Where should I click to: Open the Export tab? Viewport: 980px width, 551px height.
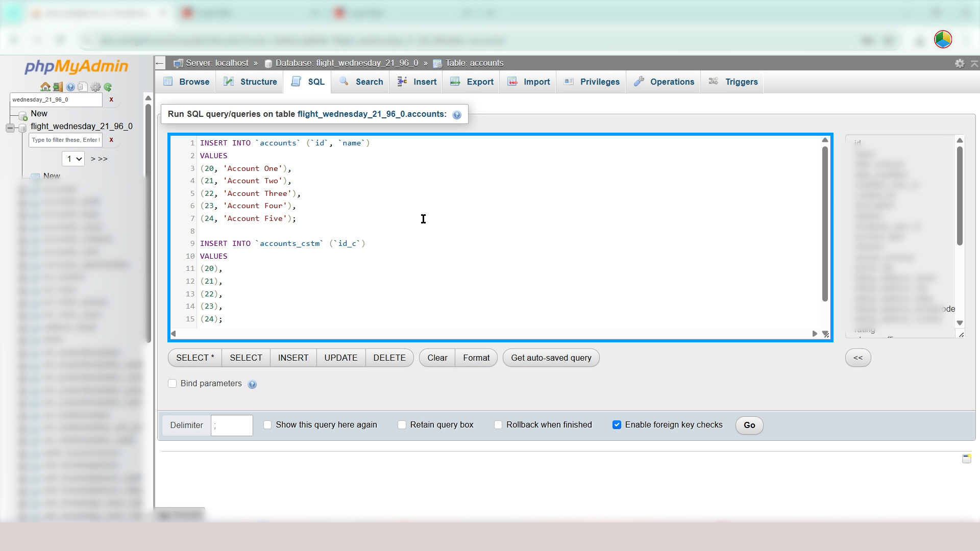472,82
